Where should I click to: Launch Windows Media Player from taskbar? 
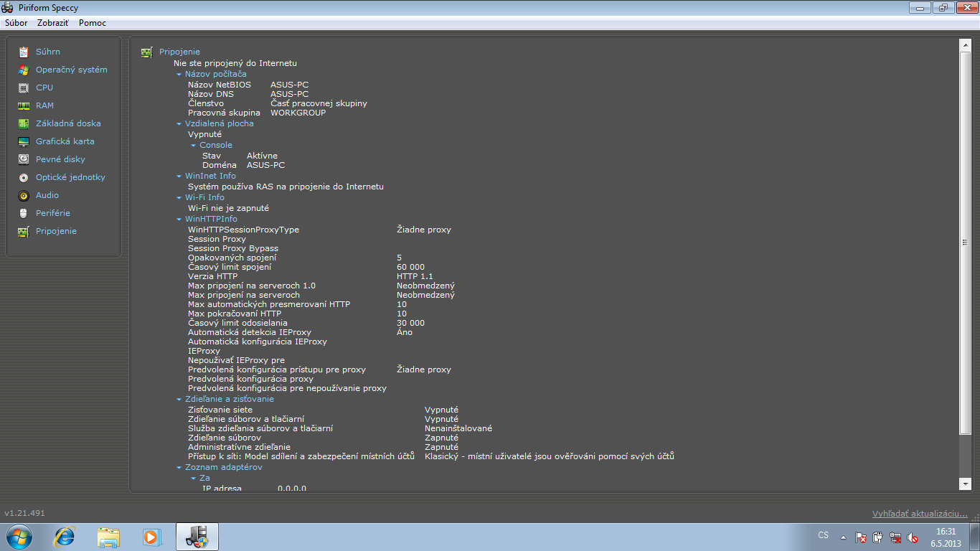click(x=152, y=537)
